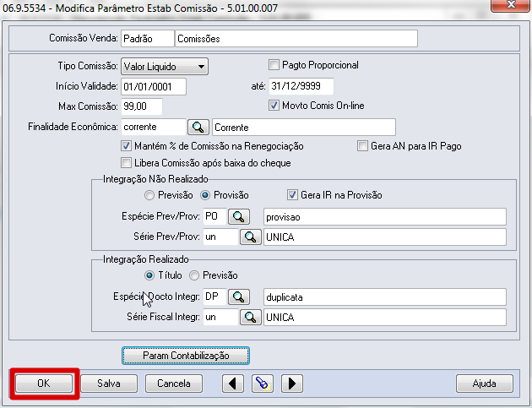Enable Pagto Proporcional checkbox
This screenshot has height=408, width=532.
(x=274, y=65)
